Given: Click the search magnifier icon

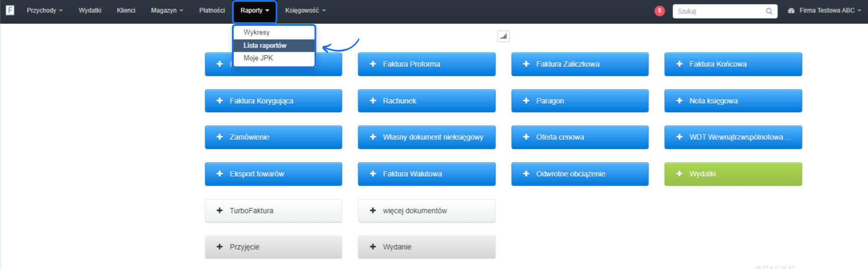Looking at the screenshot, I should (x=769, y=11).
